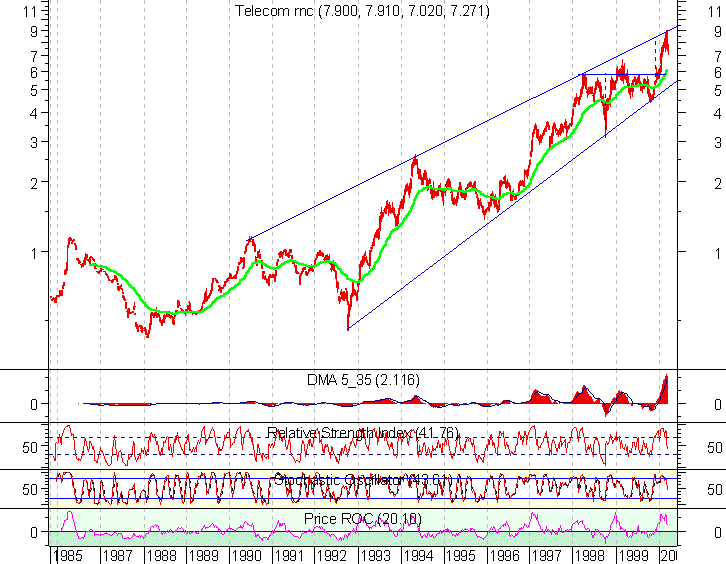Click the left price axis value 5
Viewport: 726px width, 564px height.
click(x=34, y=90)
